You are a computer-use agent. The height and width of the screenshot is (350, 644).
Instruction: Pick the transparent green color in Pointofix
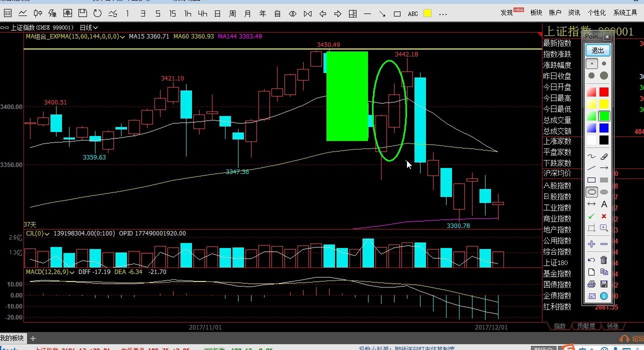coord(591,116)
